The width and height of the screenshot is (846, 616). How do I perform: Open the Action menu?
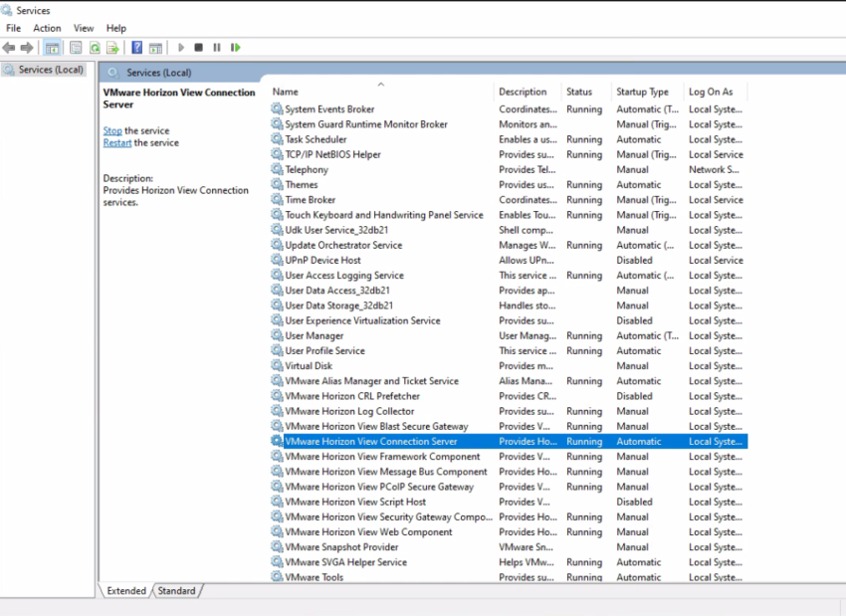coord(47,28)
